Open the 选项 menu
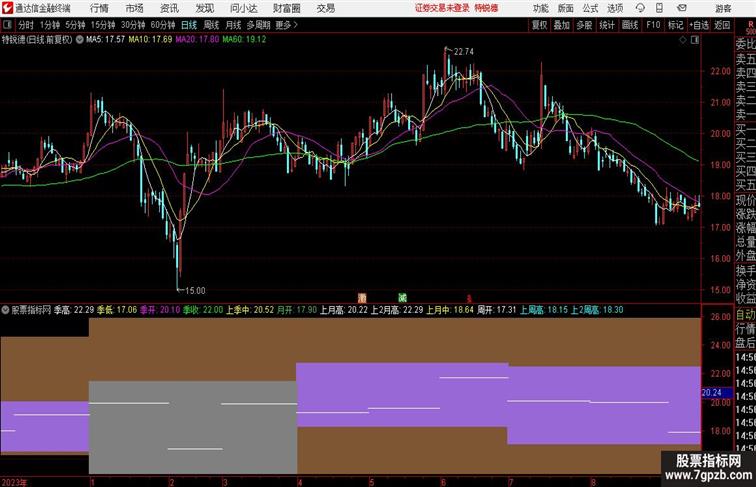The height and width of the screenshot is (487, 756). click(x=615, y=8)
